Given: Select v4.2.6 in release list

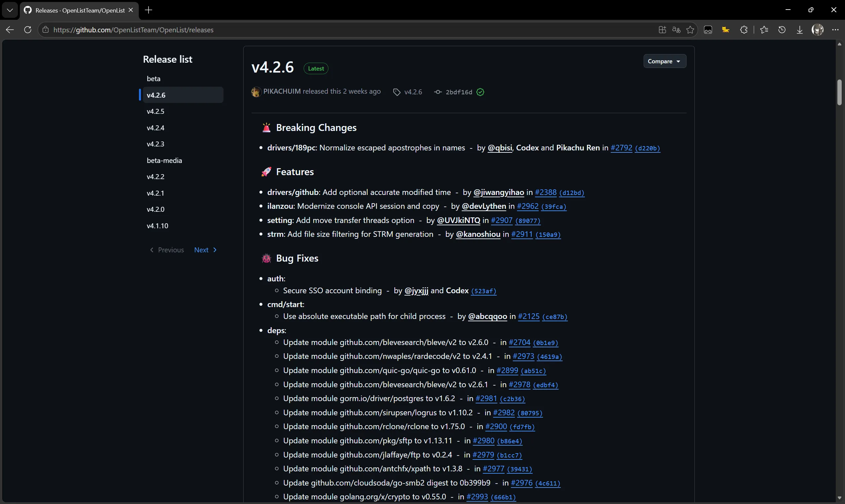Looking at the screenshot, I should click(183, 95).
